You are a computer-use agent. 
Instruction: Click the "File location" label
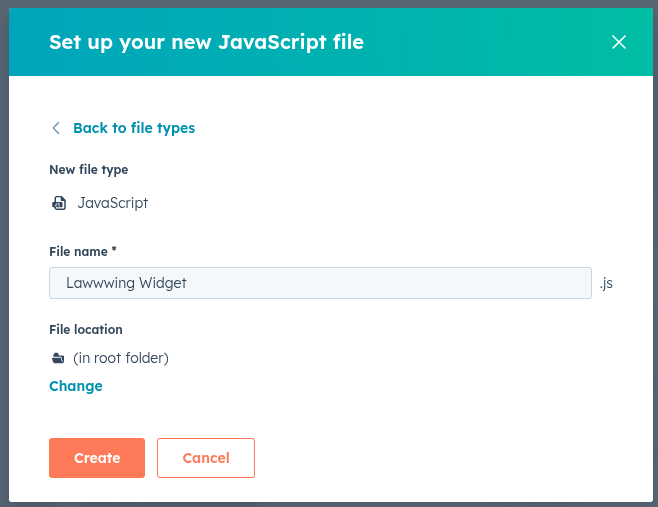[x=86, y=329]
